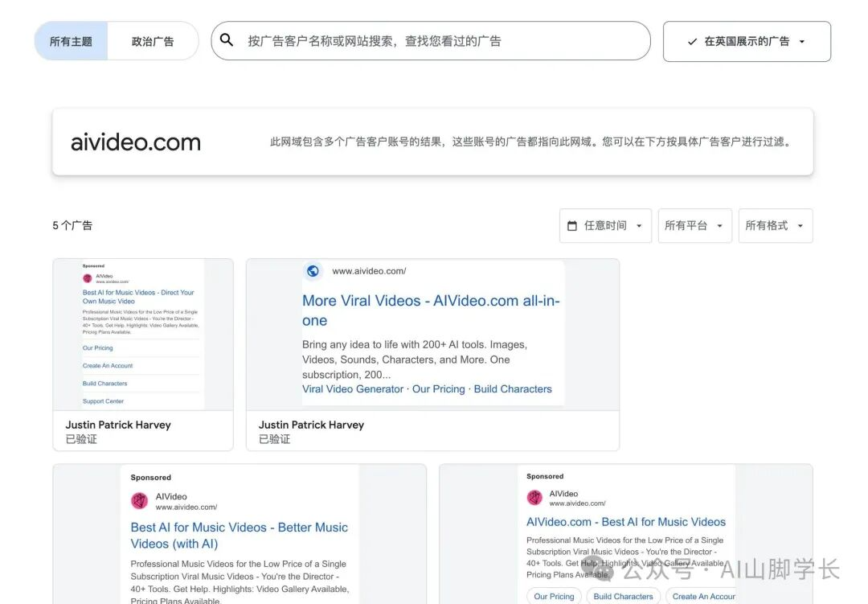The width and height of the screenshot is (868, 604).
Task: Open the 任意时间 date filter
Action: (605, 225)
